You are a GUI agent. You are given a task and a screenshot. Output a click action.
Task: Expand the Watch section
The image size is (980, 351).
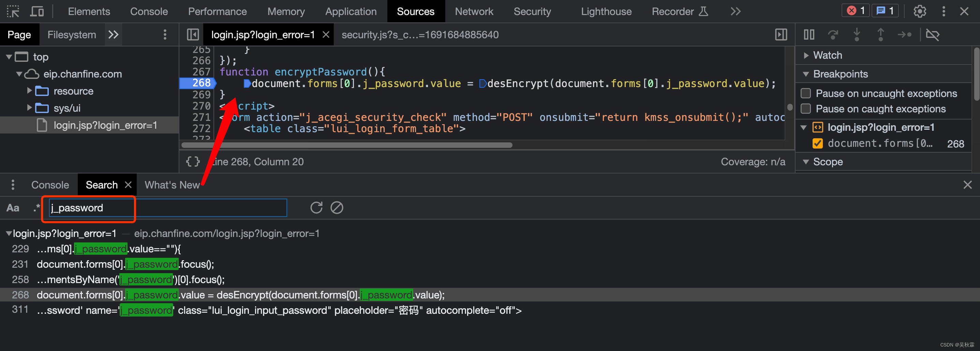(x=806, y=55)
